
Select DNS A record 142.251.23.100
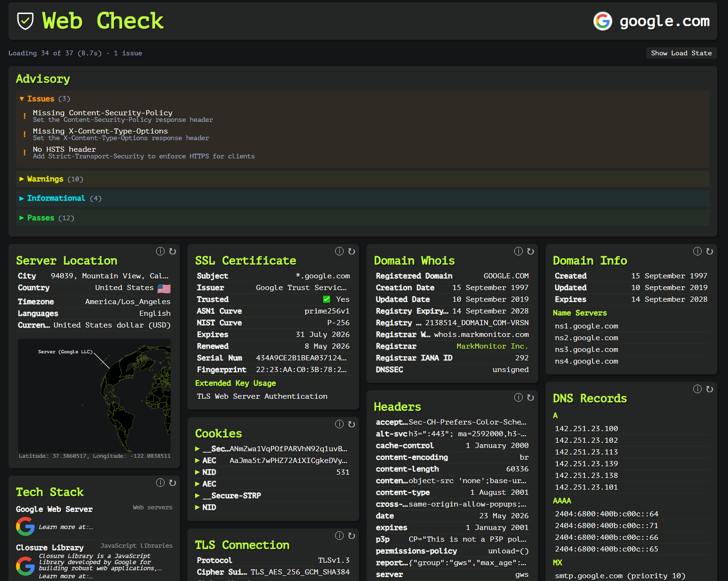click(x=586, y=429)
